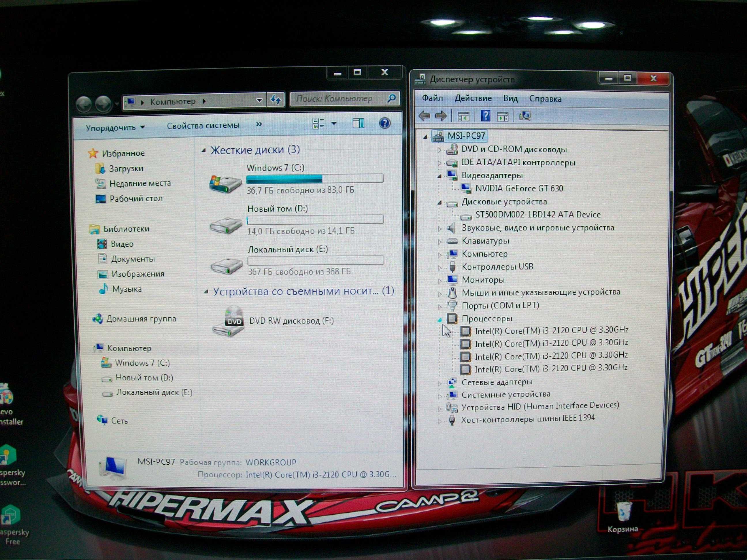Click Новый том (D:) usage bar
Image resolution: width=747 pixels, height=560 pixels.
tap(315, 220)
